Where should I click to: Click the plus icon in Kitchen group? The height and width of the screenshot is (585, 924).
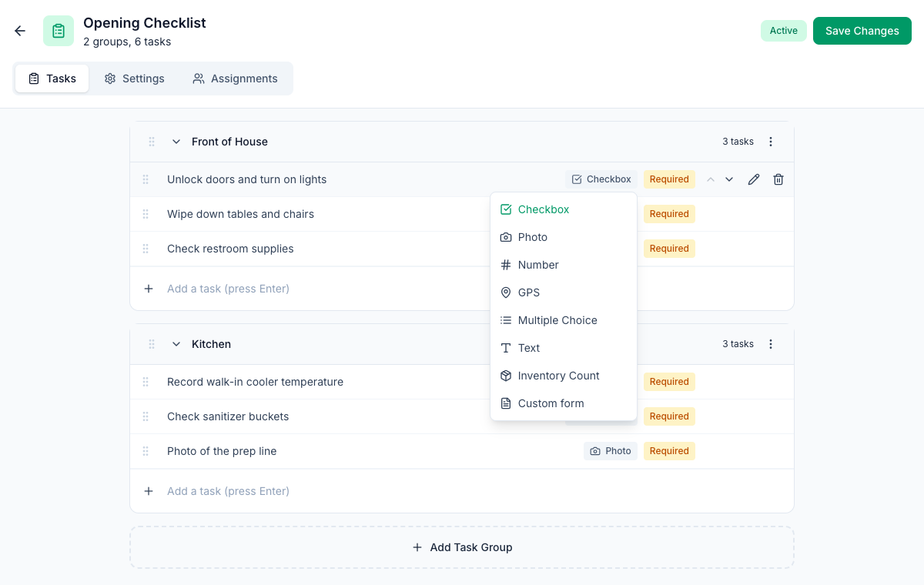point(149,491)
